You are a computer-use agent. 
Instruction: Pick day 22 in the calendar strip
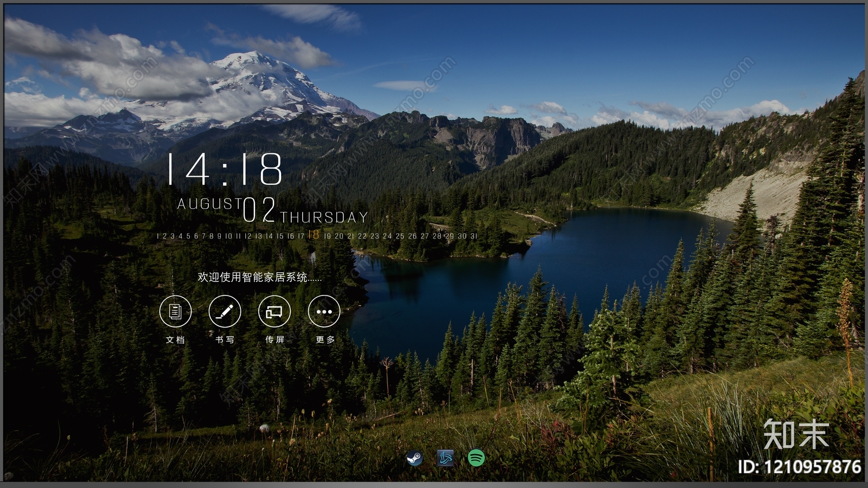click(x=362, y=236)
